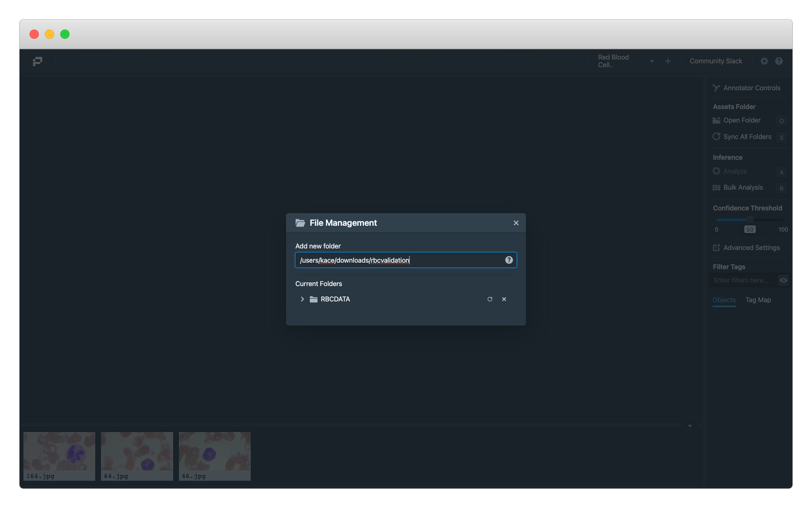The width and height of the screenshot is (812, 508).
Task: Click the O shortcut key badge for Open Folder
Action: pos(781,121)
